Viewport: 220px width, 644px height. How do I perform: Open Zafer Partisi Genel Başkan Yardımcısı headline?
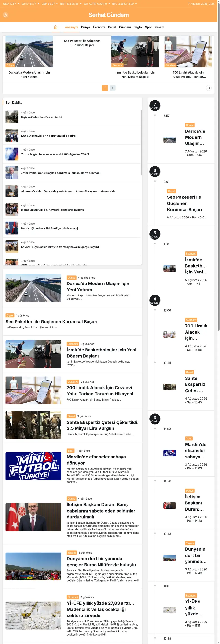[61, 173]
